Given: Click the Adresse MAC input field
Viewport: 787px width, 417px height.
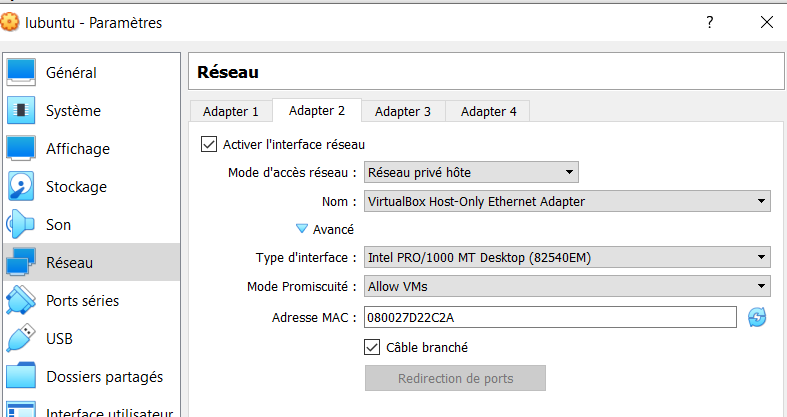Looking at the screenshot, I should (x=550, y=317).
